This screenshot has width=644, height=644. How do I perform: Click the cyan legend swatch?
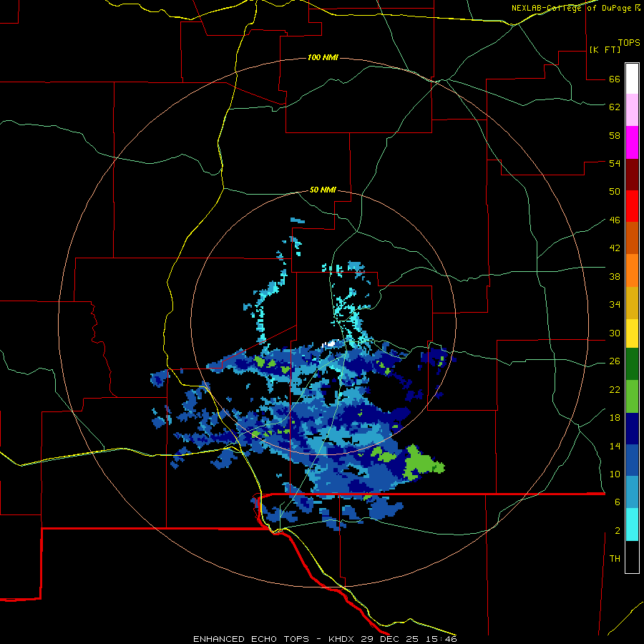pos(632,525)
